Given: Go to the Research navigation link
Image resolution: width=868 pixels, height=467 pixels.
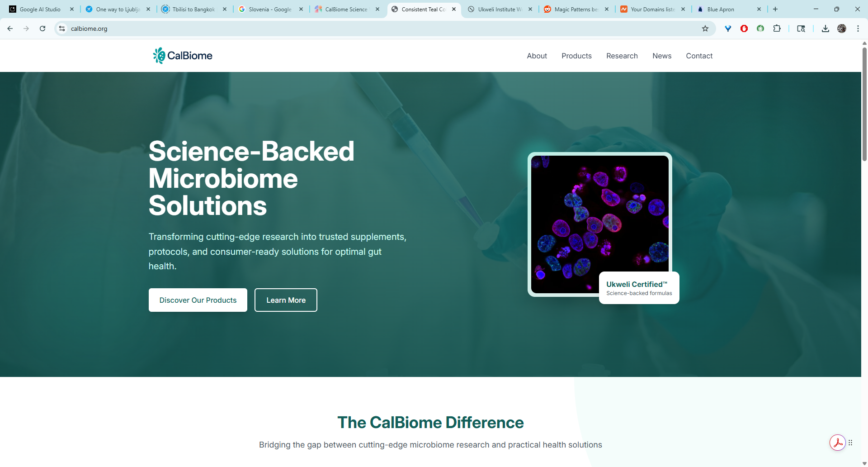Looking at the screenshot, I should coord(622,56).
